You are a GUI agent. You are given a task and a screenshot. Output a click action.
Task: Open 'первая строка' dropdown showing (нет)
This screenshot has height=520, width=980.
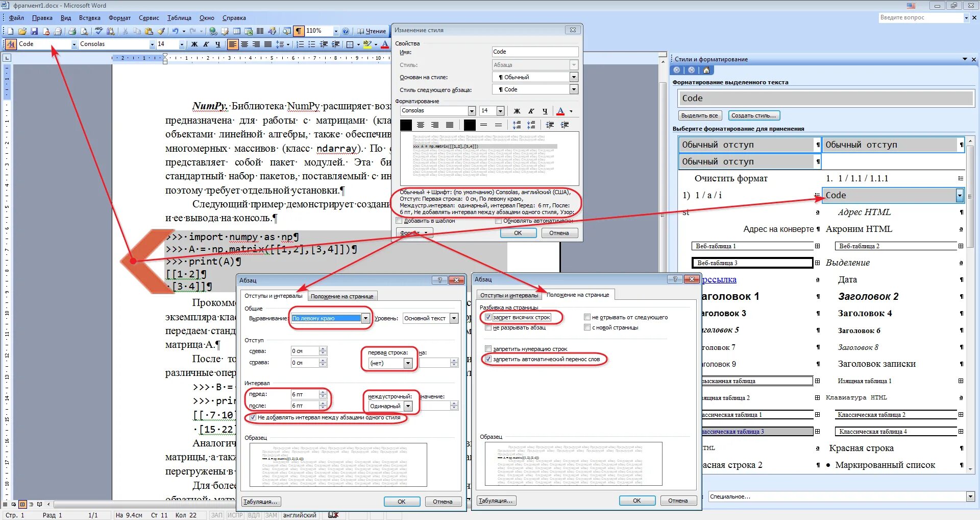click(408, 363)
